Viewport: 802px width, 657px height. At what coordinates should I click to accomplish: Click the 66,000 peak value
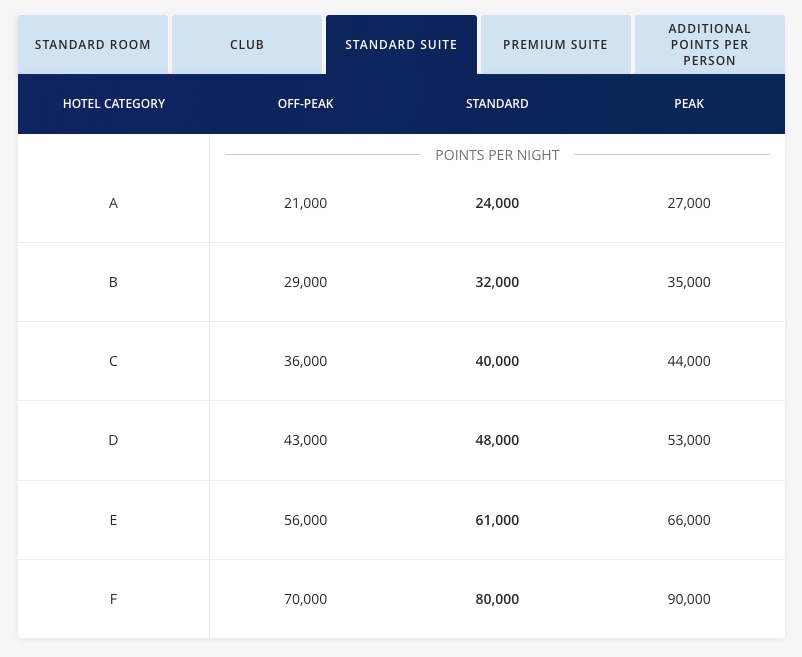689,519
